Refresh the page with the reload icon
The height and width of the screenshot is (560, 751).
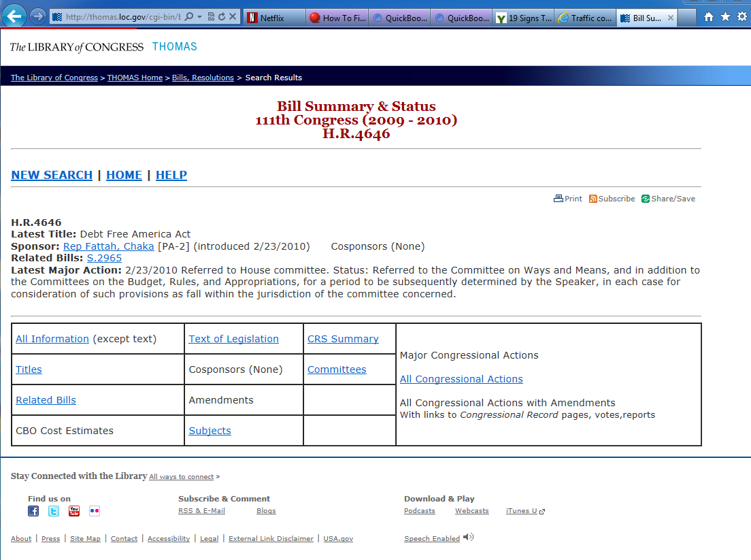pos(222,16)
